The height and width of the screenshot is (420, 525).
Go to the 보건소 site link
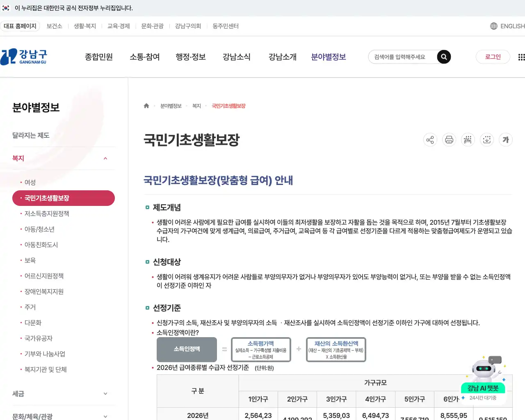55,26
